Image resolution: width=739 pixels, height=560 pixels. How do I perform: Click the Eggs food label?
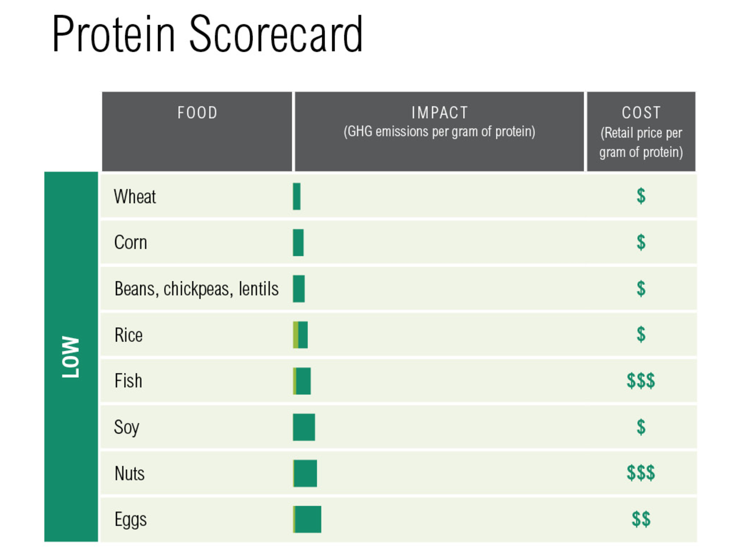pos(131,520)
